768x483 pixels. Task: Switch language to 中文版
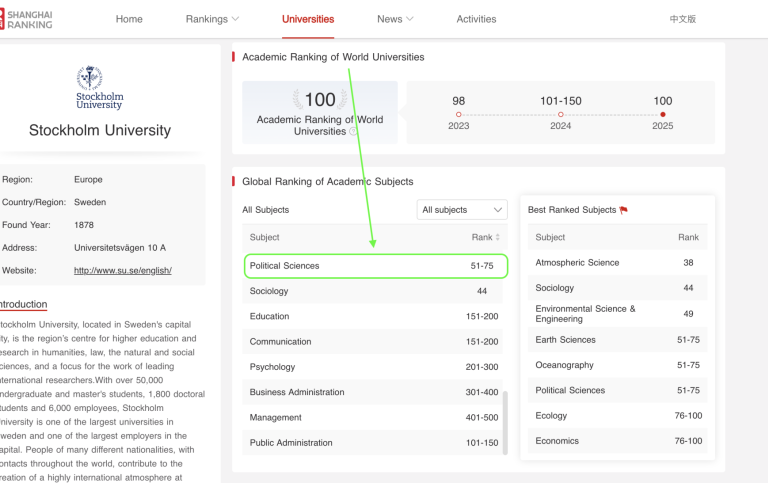[682, 19]
